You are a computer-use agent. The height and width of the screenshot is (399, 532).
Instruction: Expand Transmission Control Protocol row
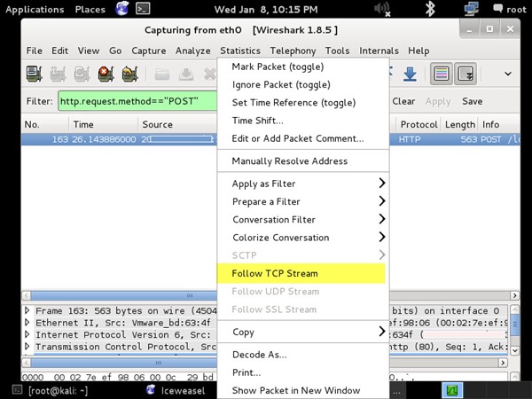coord(27,347)
